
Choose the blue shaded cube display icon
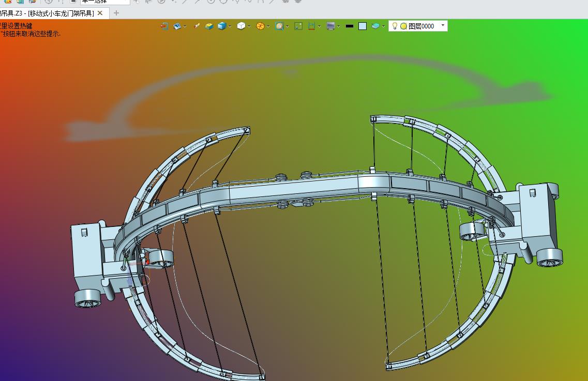pos(222,26)
